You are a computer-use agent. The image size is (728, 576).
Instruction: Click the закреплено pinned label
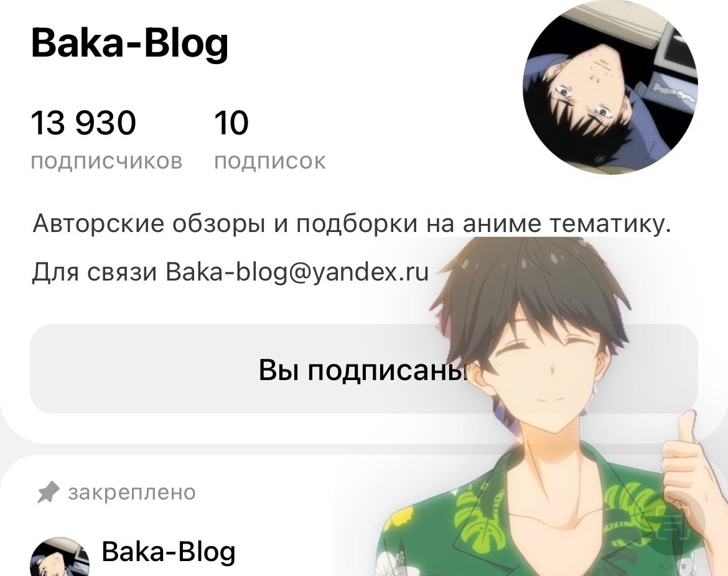(x=132, y=493)
